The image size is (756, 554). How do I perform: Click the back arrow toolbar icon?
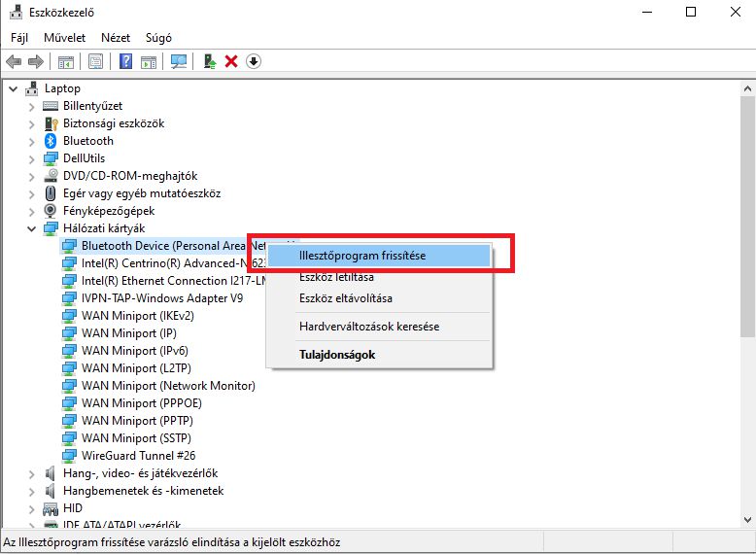pos(14,61)
